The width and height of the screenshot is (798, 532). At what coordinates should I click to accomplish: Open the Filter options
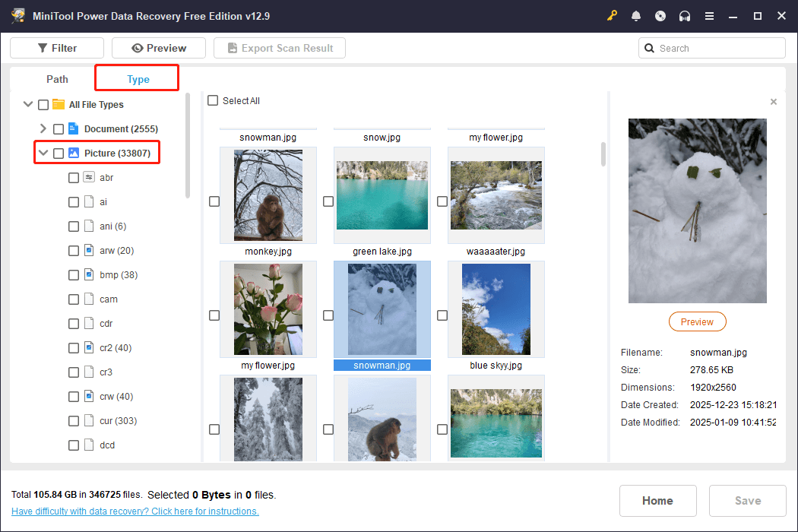(x=57, y=48)
